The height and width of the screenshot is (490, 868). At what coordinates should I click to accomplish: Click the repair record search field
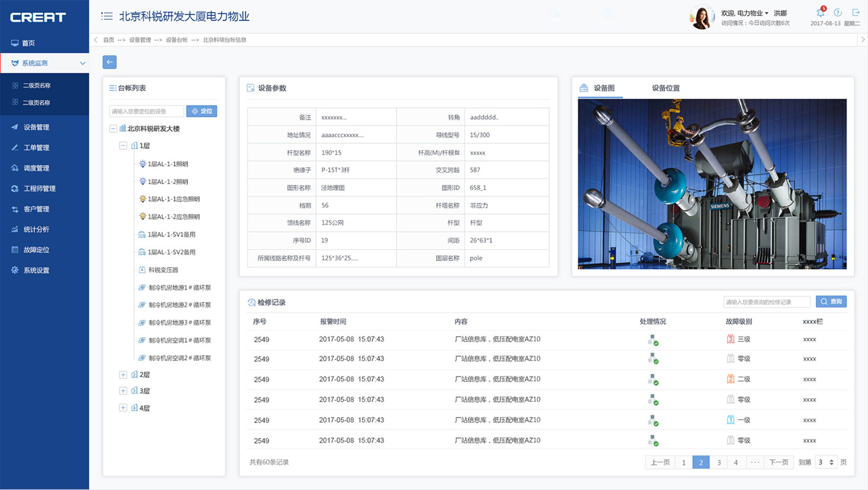coord(766,302)
